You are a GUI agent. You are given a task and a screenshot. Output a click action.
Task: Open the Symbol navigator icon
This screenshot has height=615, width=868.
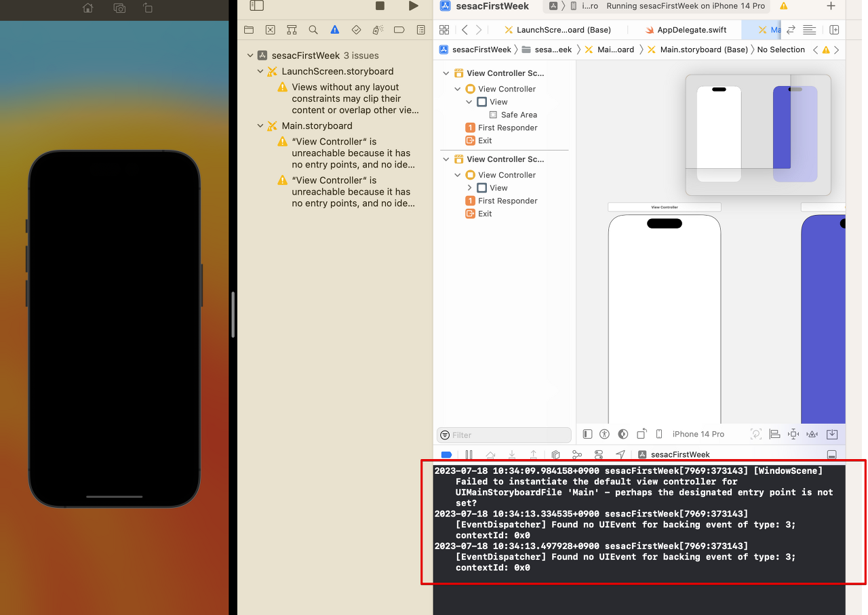pos(292,30)
